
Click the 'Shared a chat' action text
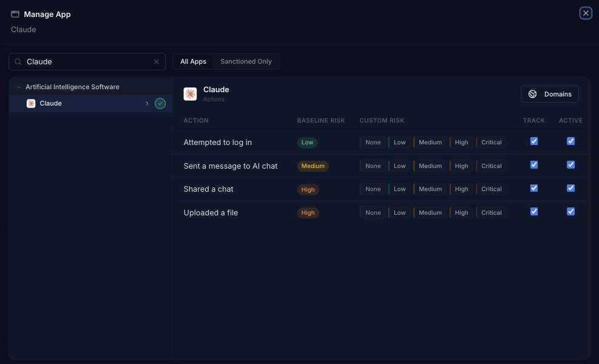tap(208, 189)
